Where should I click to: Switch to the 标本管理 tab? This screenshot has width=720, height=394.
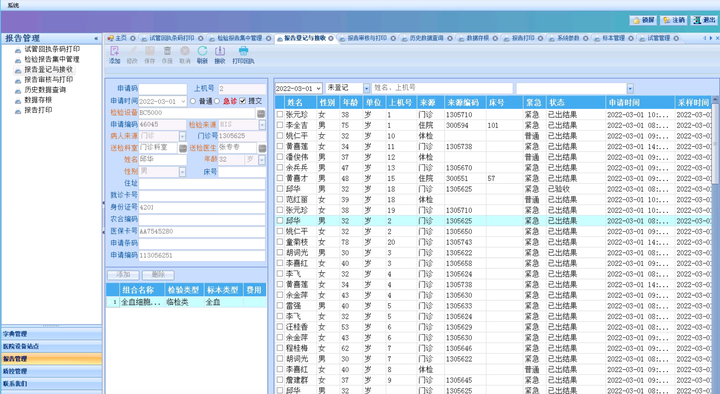(613, 38)
